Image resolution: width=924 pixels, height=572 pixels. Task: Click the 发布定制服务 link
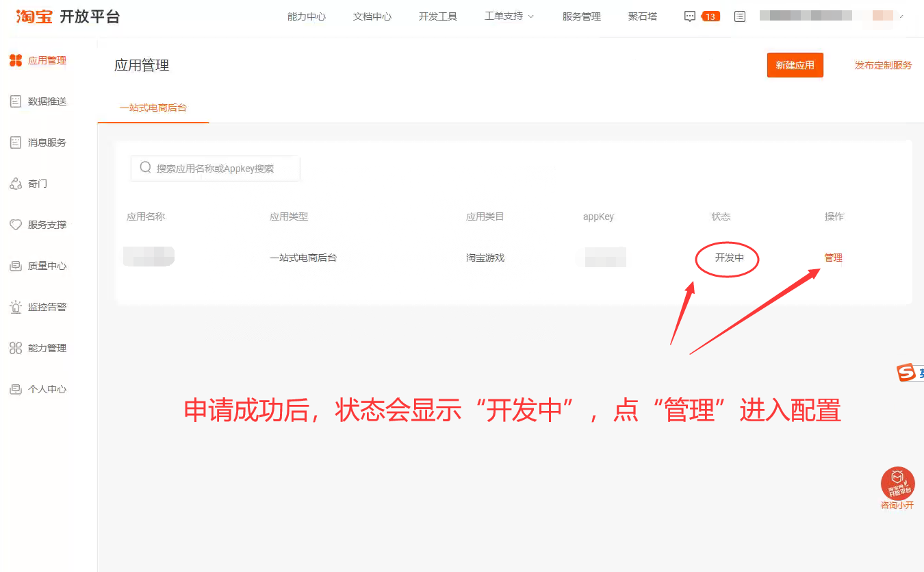(884, 65)
